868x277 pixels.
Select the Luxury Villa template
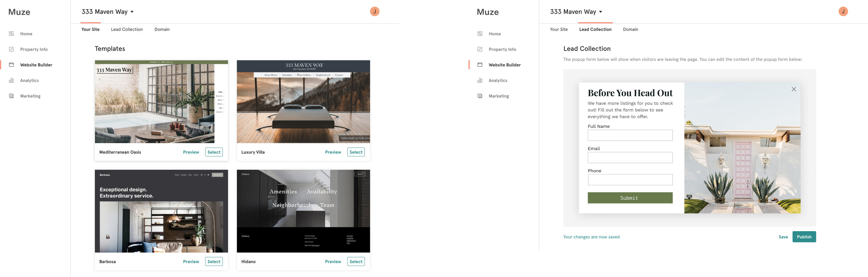356,152
